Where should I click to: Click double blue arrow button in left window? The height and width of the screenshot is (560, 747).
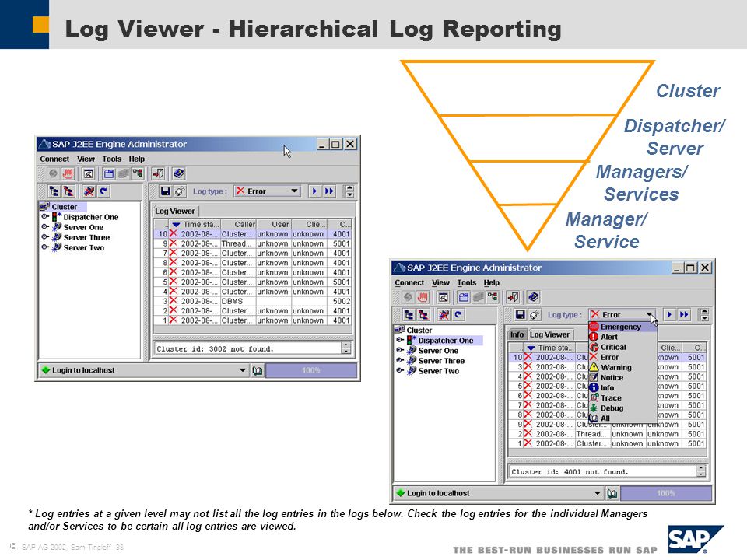329,191
